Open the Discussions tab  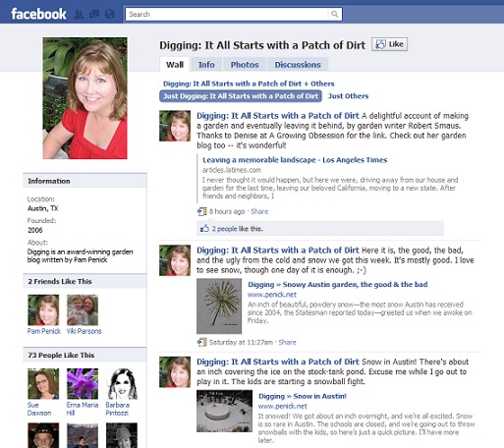tap(298, 65)
